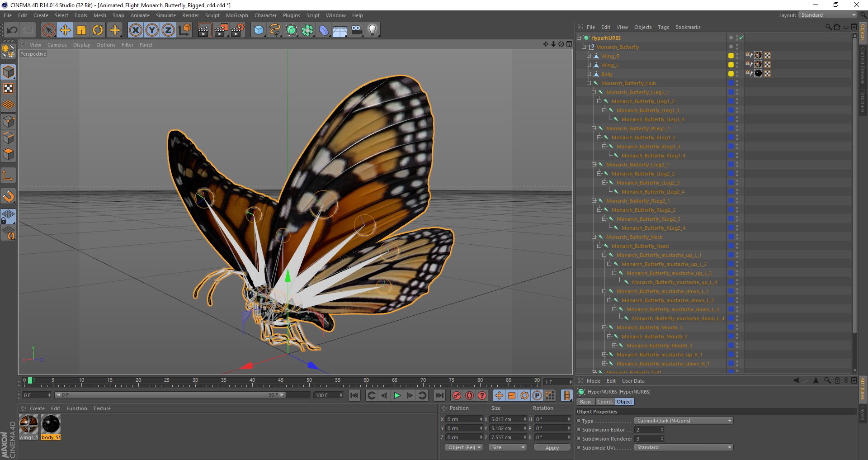
Task: Toggle the HyperNURBS enable checkmark
Action: 741,38
